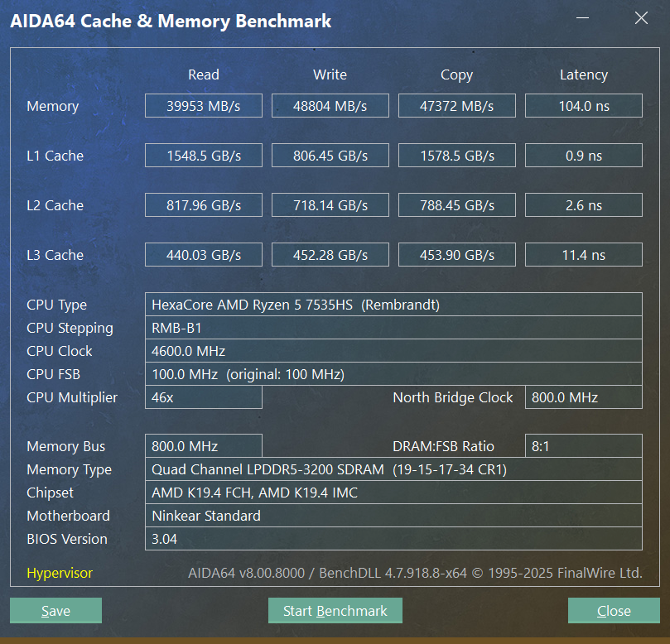Select the L2 Cache Write value

coord(330,205)
